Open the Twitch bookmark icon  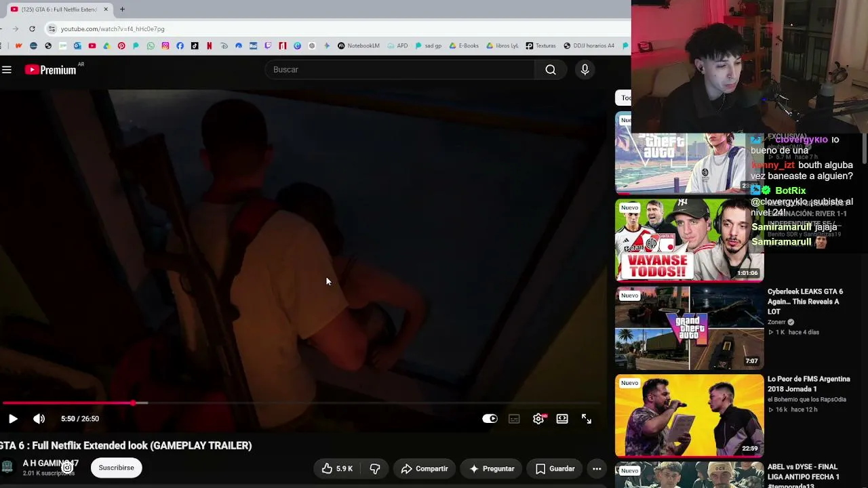[x=268, y=46]
